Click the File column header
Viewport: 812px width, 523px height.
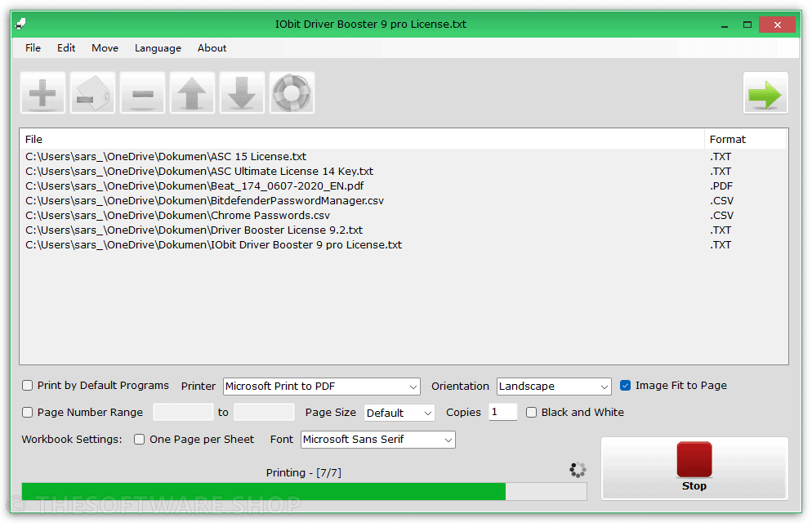tap(361, 139)
